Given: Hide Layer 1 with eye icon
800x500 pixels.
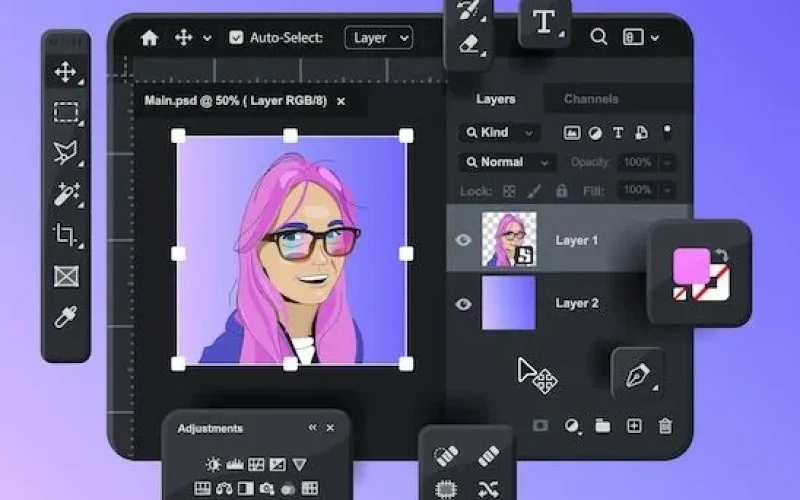Looking at the screenshot, I should [x=463, y=240].
